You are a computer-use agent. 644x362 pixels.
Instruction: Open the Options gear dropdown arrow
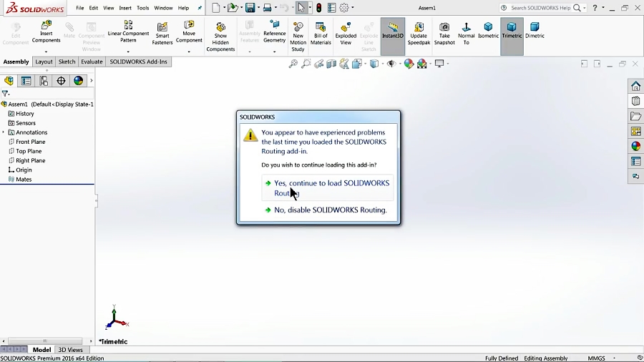tap(352, 7)
